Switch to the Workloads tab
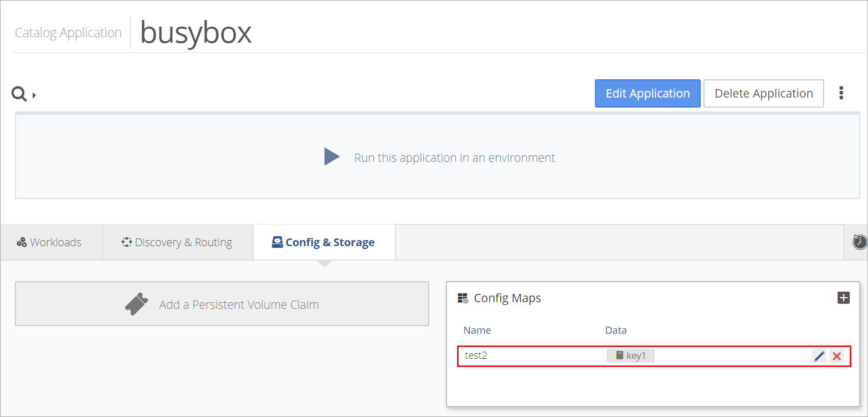Image resolution: width=868 pixels, height=417 pixels. (x=49, y=242)
